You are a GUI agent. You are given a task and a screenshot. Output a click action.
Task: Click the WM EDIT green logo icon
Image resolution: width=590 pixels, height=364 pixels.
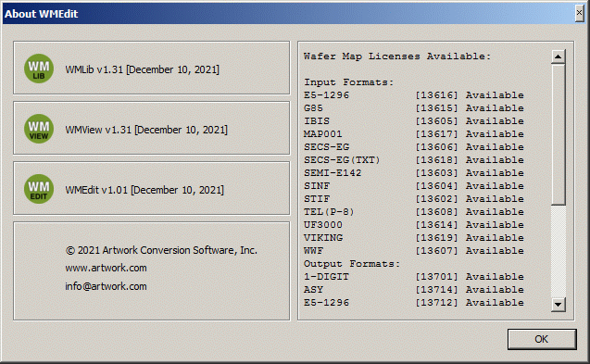coord(39,189)
